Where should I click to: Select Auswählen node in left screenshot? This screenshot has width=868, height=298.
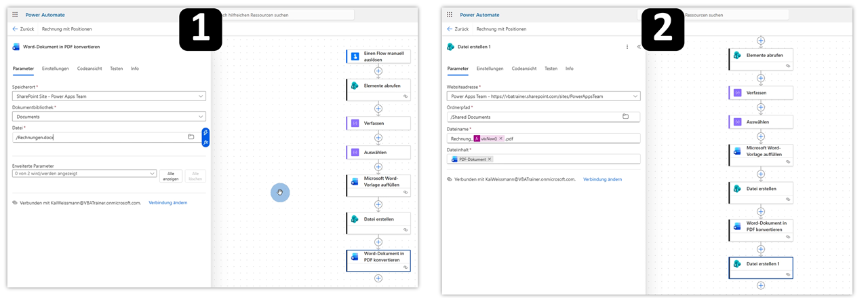click(x=378, y=152)
